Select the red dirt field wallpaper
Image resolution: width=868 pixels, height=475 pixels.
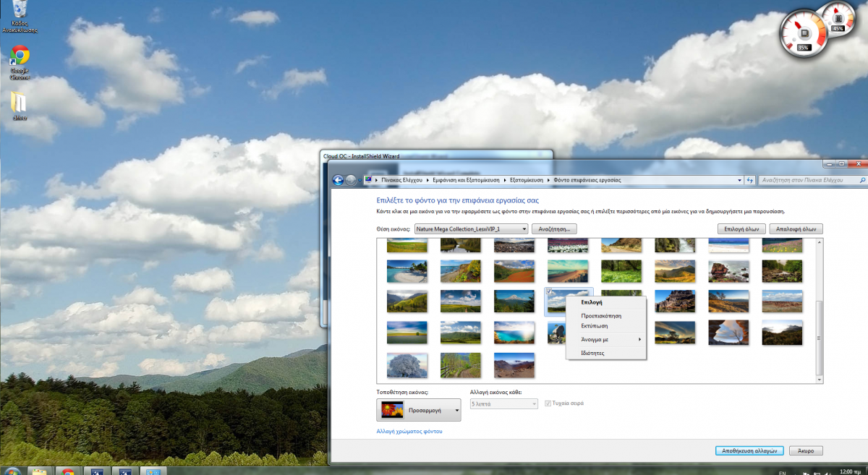click(514, 271)
